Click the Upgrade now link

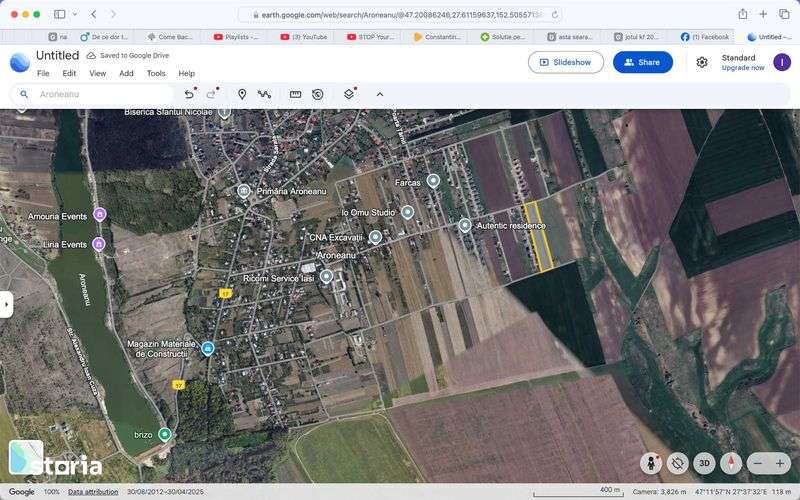point(743,68)
